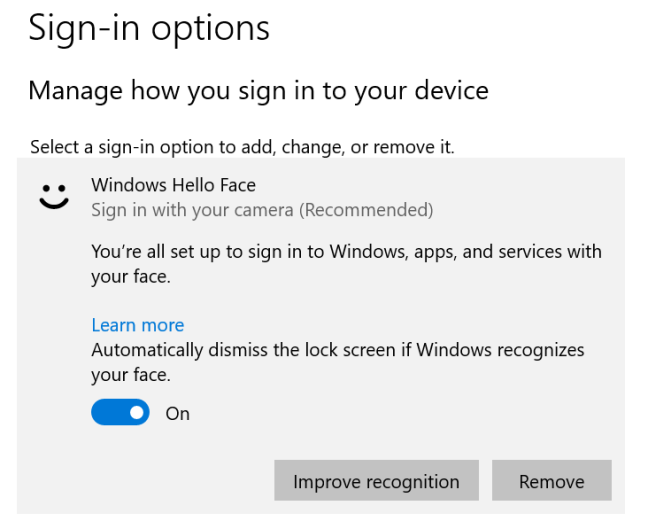Turn off automatic lock screen dismissal toggle

coord(120,412)
